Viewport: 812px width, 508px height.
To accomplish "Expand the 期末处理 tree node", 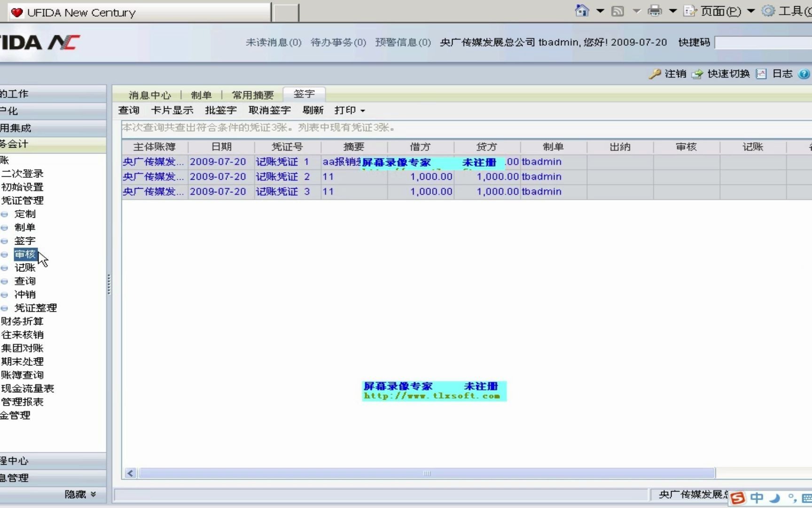I will [x=22, y=362].
